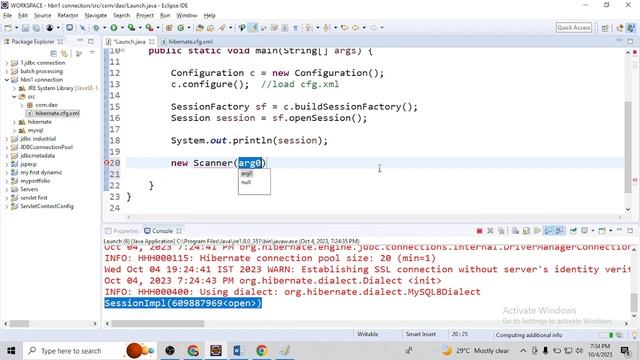Click the Coverage run icon in toolbar
The width and height of the screenshot is (640, 360).
point(131,28)
